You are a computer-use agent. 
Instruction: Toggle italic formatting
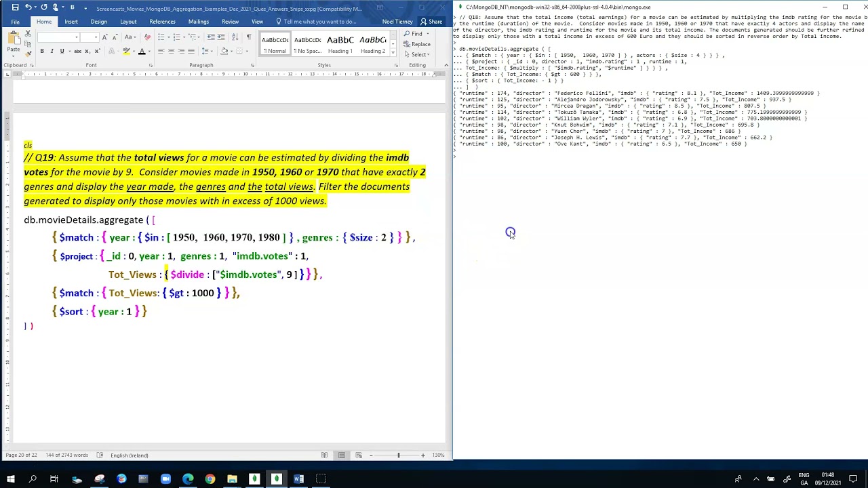pos(52,52)
